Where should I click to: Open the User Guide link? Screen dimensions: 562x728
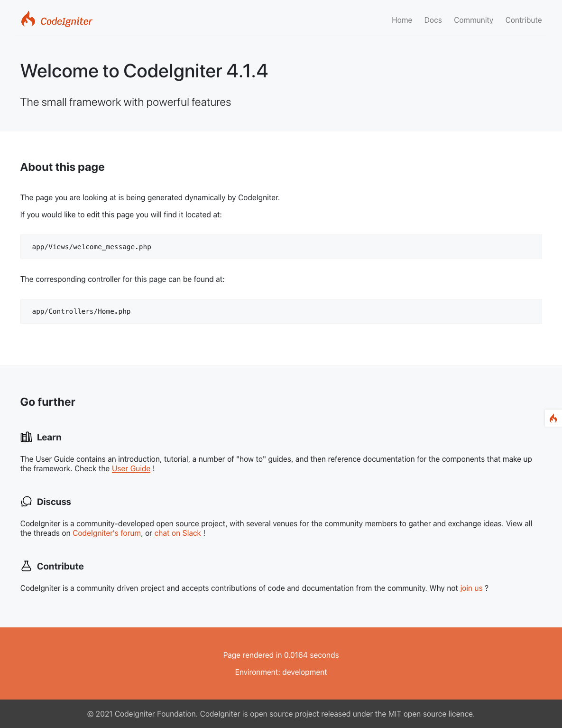coord(131,468)
